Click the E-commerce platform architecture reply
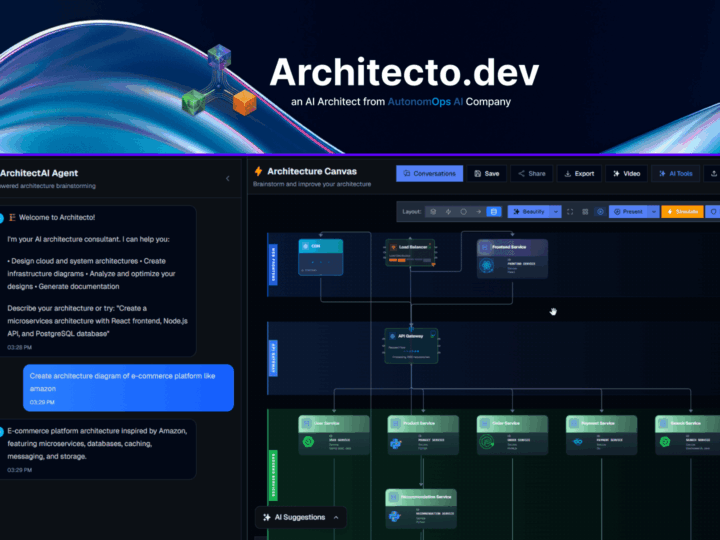720x540 pixels. click(x=98, y=449)
